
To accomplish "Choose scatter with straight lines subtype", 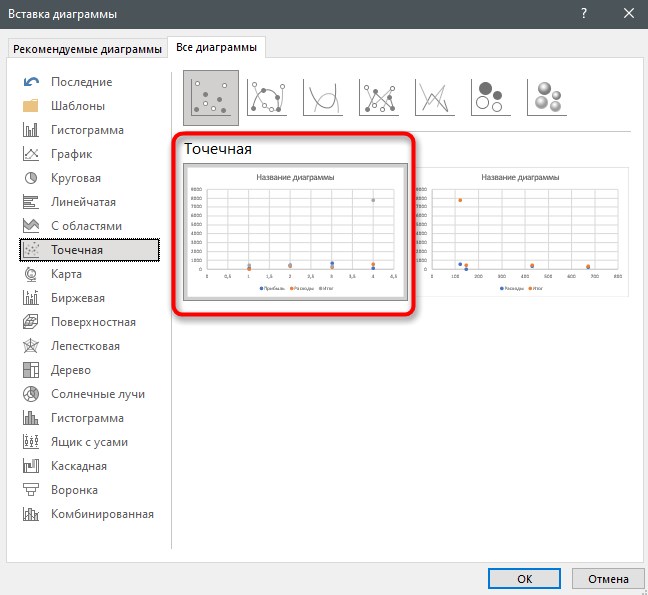I will click(x=434, y=98).
